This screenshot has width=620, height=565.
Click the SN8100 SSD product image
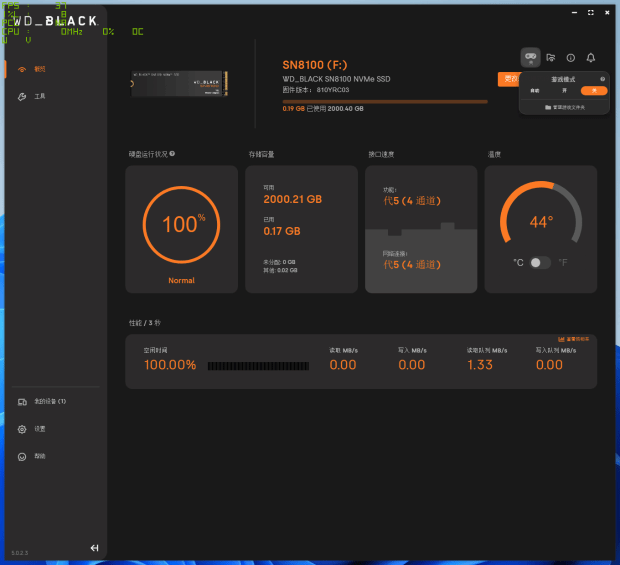pos(180,83)
